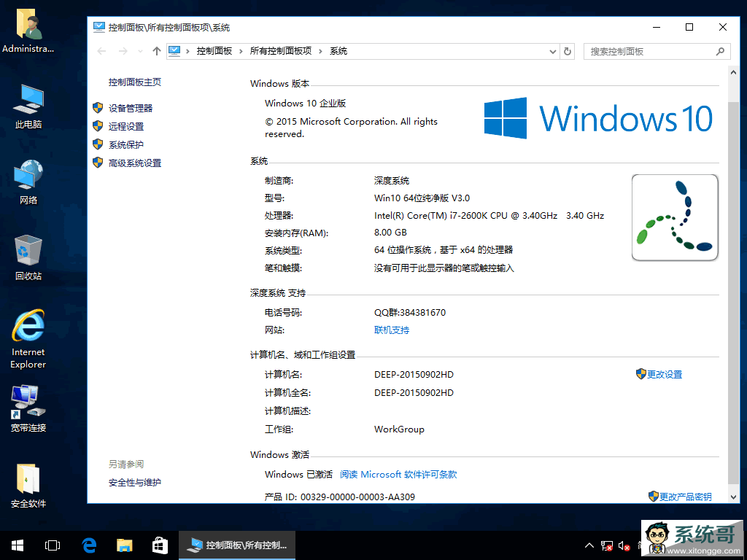The image size is (747, 560).
Task: Select the 此电脑 desktop icon
Action: (x=28, y=106)
